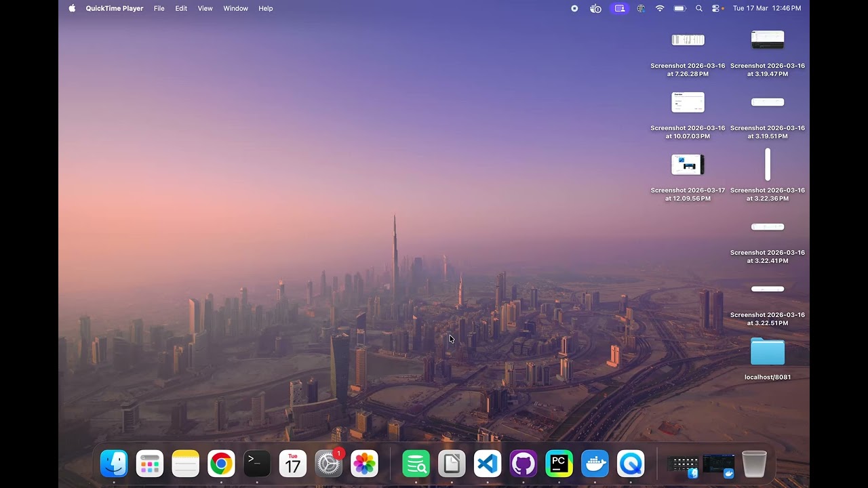Select Screenshot 2026-03-16 at 3.22.51 PM
868x488 pixels.
pyautogui.click(x=768, y=289)
